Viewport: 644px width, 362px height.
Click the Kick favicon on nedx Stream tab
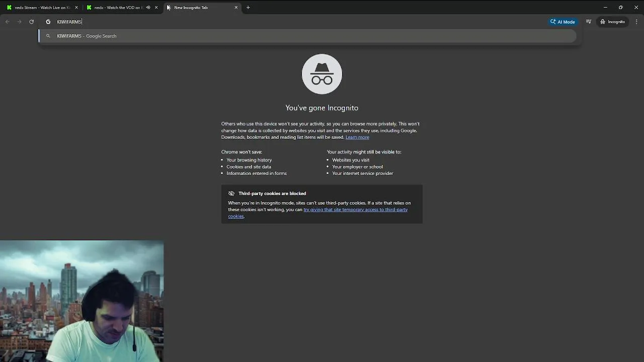[9, 8]
